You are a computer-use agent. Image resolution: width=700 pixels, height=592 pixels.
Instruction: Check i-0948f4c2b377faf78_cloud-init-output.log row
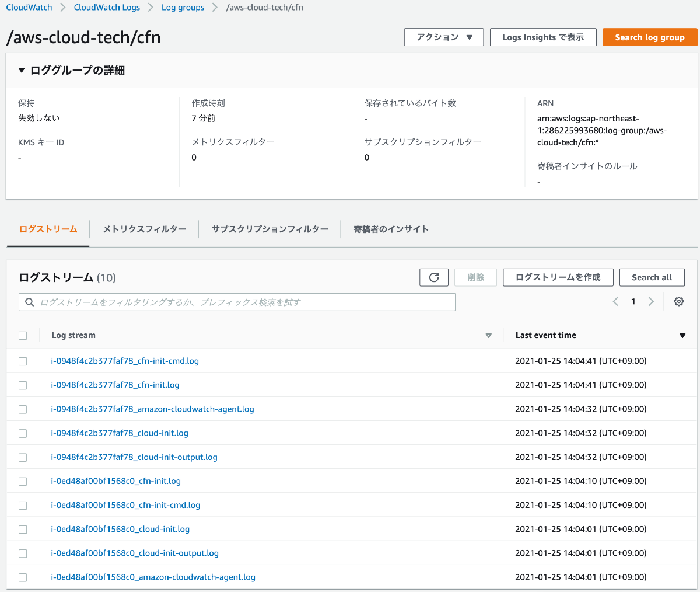click(23, 457)
